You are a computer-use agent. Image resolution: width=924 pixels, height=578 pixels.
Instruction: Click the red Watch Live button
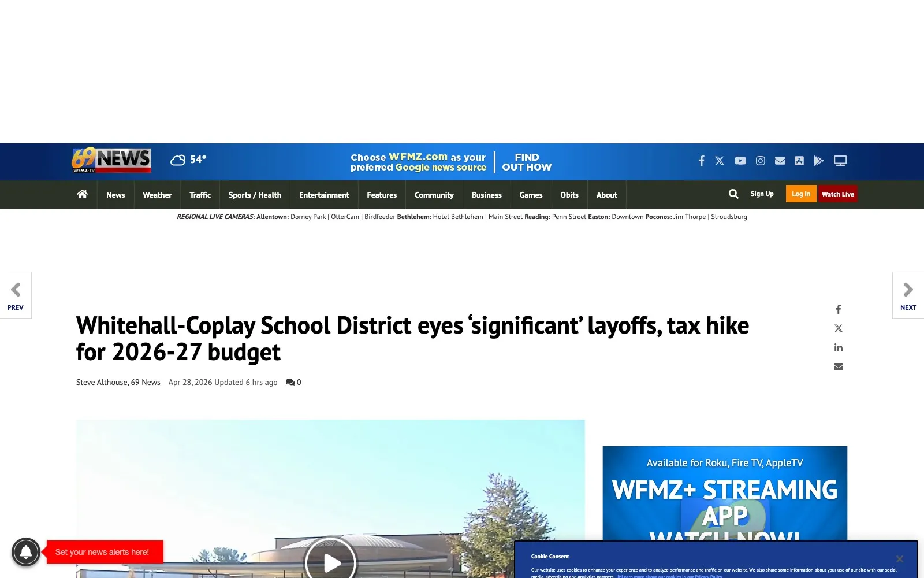(x=837, y=194)
